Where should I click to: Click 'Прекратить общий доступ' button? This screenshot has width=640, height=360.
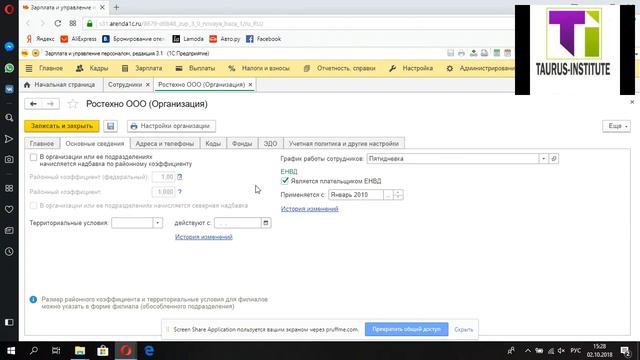click(x=407, y=329)
